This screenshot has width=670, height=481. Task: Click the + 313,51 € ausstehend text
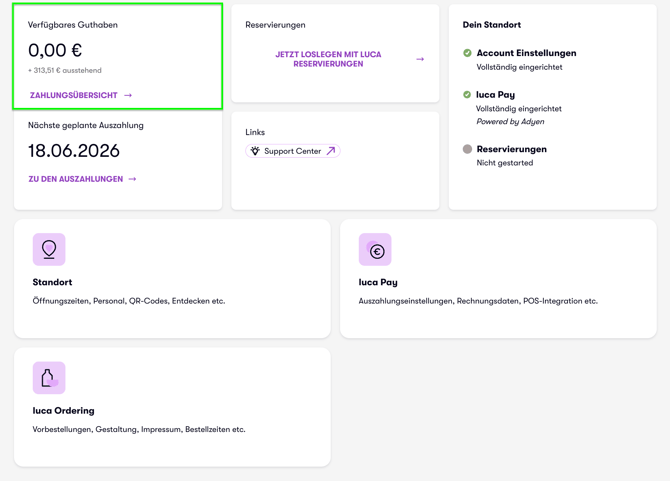pos(65,70)
